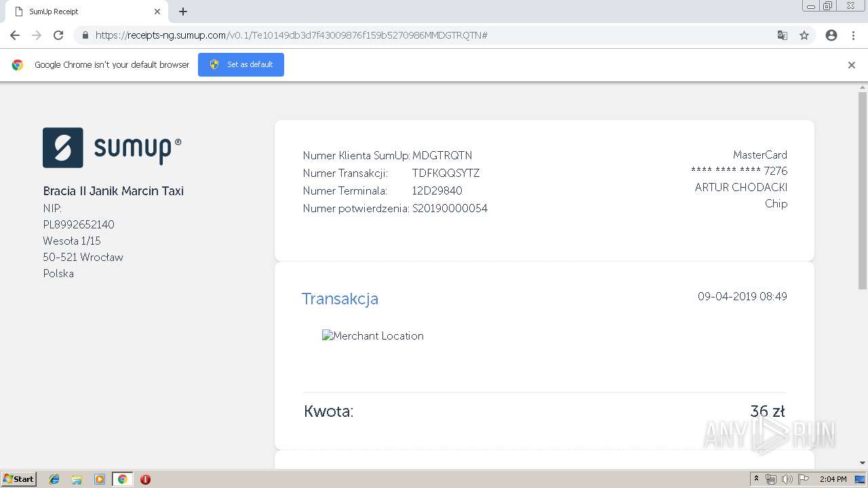The image size is (868, 488).
Task: Click MasterCard label
Action: click(760, 155)
